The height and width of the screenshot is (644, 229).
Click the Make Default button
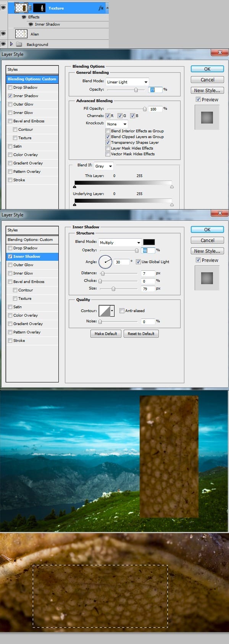106,333
